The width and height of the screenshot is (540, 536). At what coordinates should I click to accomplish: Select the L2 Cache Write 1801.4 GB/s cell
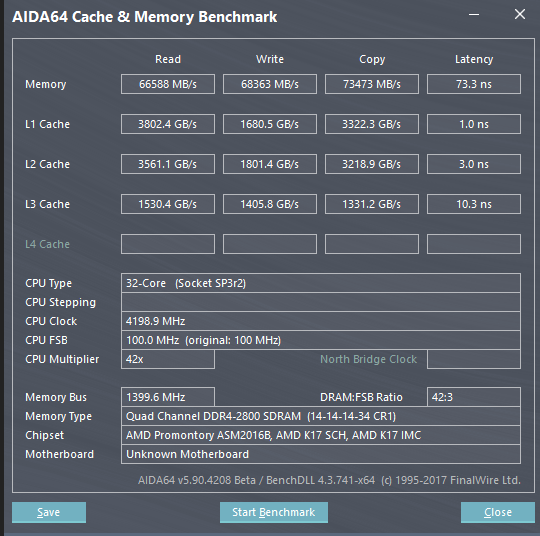pos(270,164)
